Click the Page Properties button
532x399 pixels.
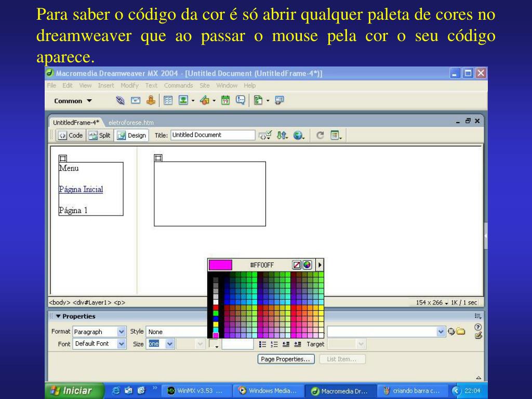pyautogui.click(x=286, y=359)
